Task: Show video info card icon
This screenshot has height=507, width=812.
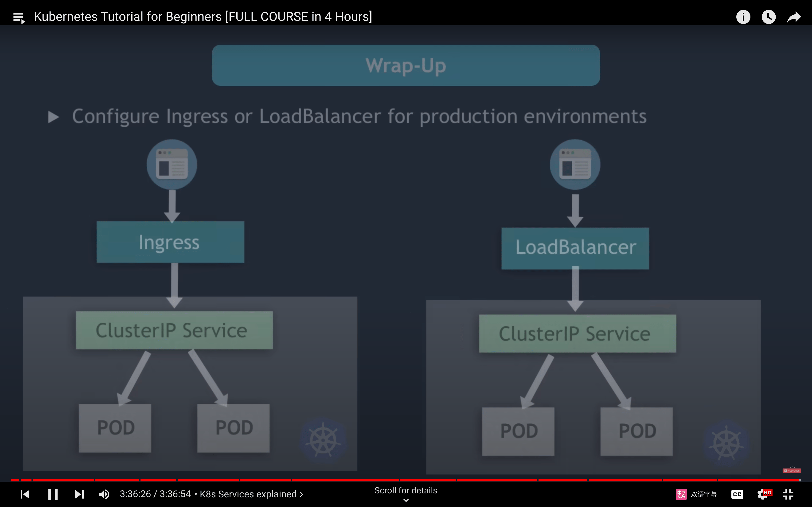Action: click(x=743, y=17)
